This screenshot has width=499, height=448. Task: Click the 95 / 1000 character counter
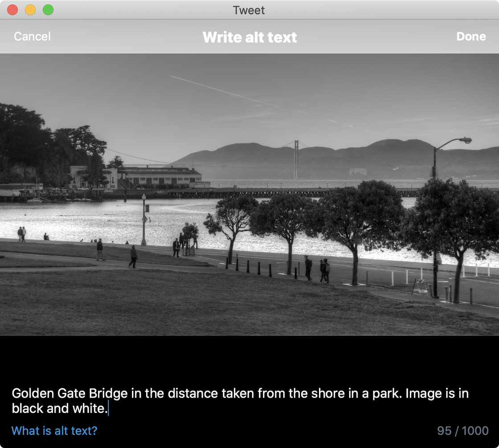pyautogui.click(x=462, y=431)
